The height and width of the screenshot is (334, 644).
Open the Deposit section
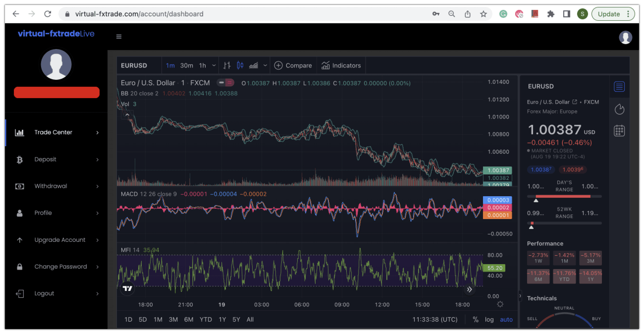(x=46, y=159)
